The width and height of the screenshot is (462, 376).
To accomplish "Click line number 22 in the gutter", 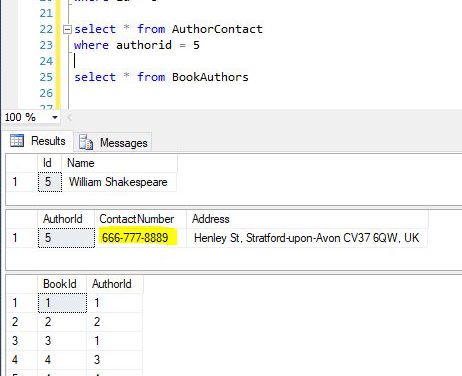I will click(x=46, y=29).
